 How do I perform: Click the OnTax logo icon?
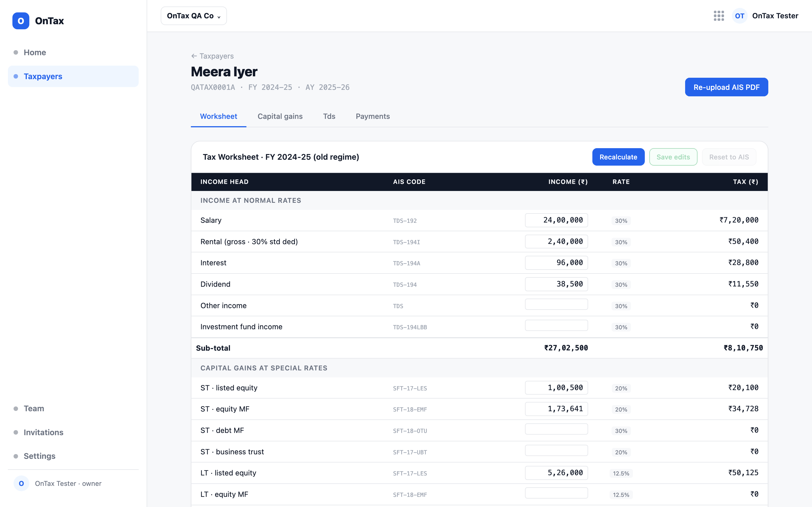pyautogui.click(x=21, y=21)
